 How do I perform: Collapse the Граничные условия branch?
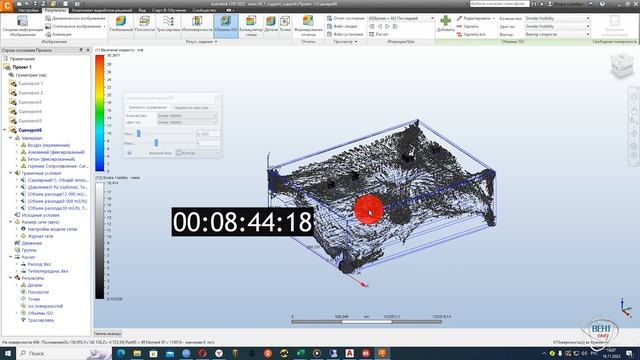[11, 173]
